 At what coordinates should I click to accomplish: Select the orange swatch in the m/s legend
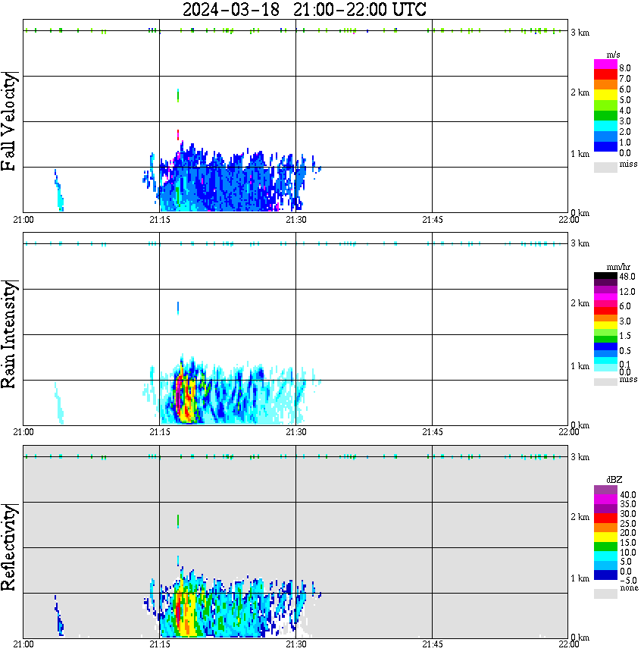pyautogui.click(x=605, y=85)
